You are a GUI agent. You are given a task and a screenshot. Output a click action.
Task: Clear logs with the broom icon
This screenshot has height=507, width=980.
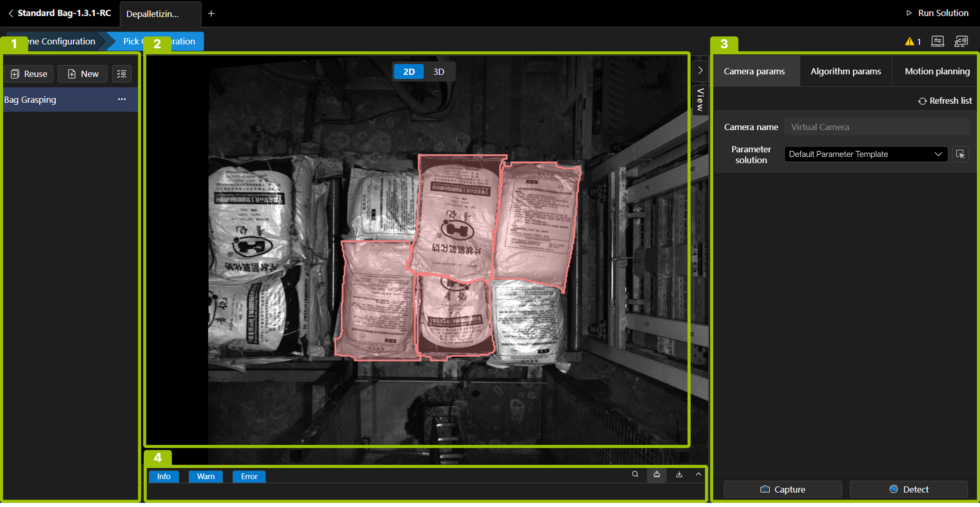pyautogui.click(x=657, y=474)
